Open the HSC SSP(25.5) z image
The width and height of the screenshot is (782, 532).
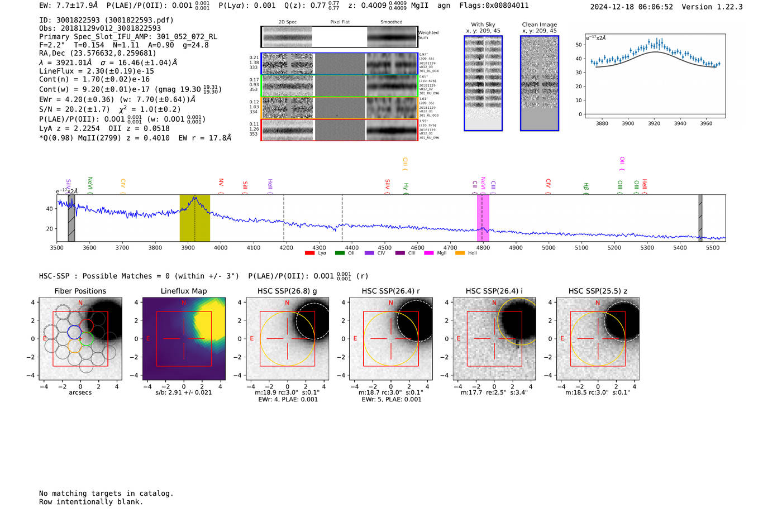598,339
